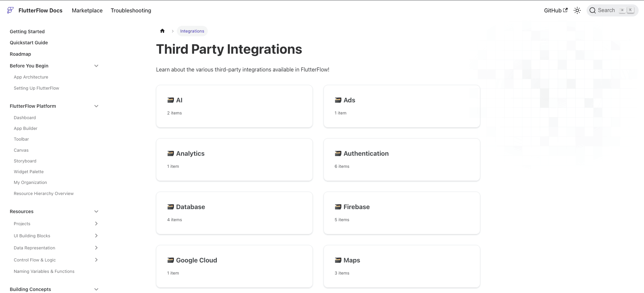Go to FlutterFlow Docs home title
Screen dimensions: 644x293
point(40,10)
